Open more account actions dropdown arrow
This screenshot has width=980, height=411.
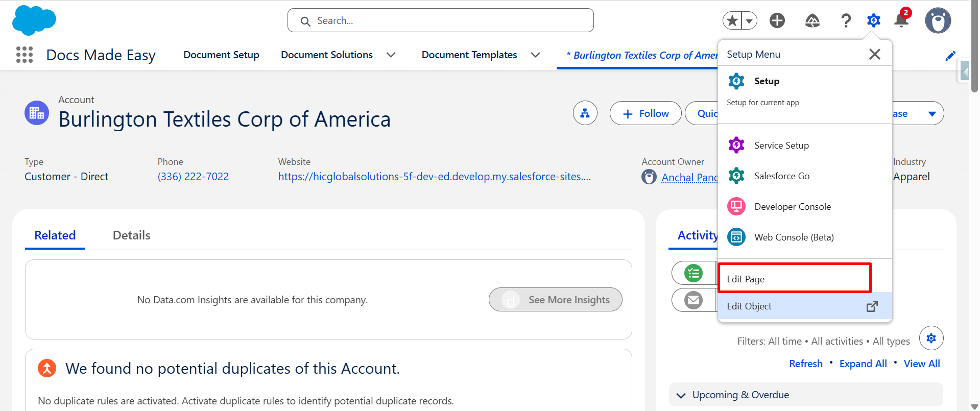(x=932, y=113)
